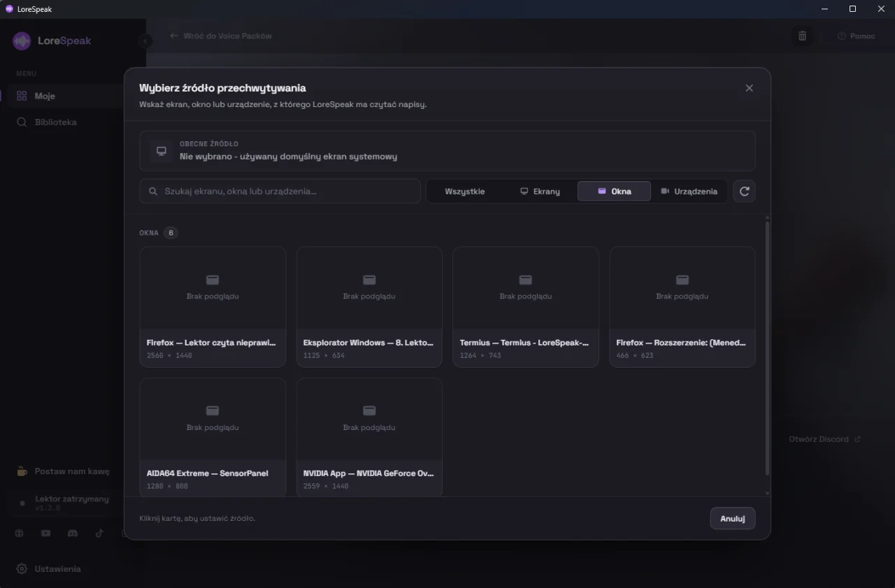895x588 pixels.
Task: Choose the Eksplorator Windows window card
Action: click(369, 306)
